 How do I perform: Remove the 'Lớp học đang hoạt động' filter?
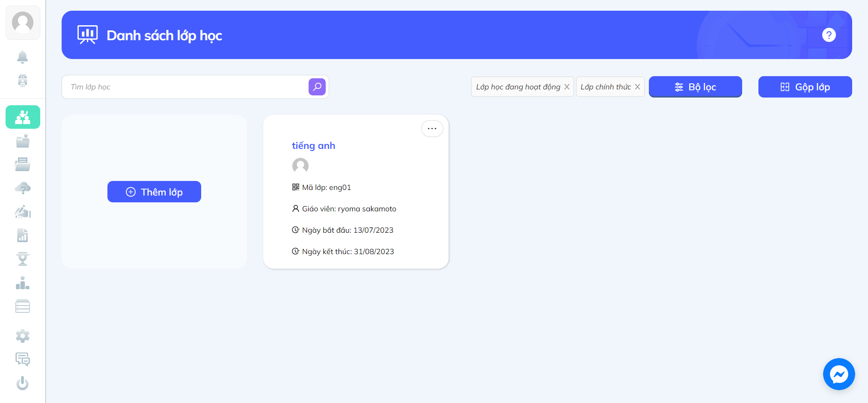[x=567, y=87]
